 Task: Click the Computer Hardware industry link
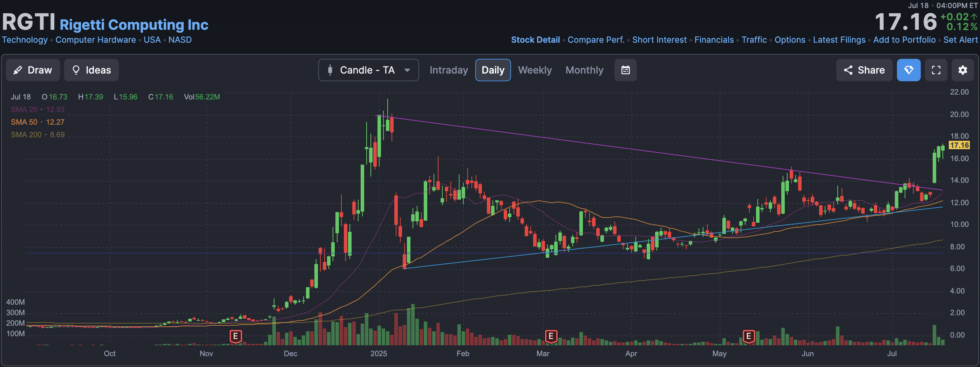[x=95, y=40]
